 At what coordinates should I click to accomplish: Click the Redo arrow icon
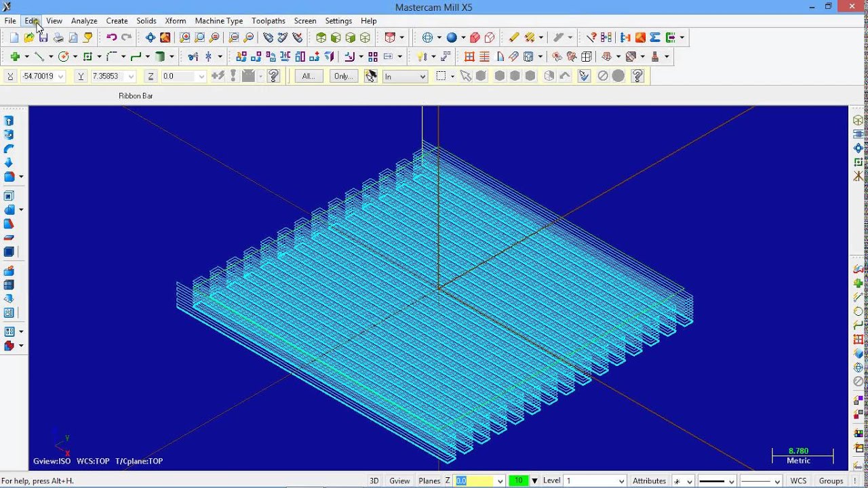pyautogui.click(x=127, y=38)
